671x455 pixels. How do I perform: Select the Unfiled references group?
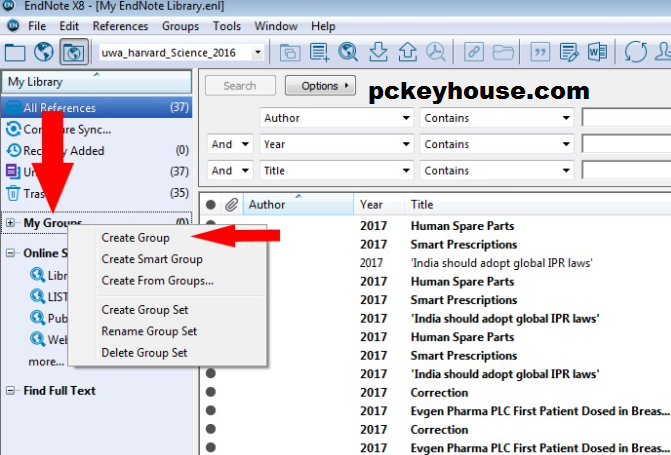[x=97, y=172]
